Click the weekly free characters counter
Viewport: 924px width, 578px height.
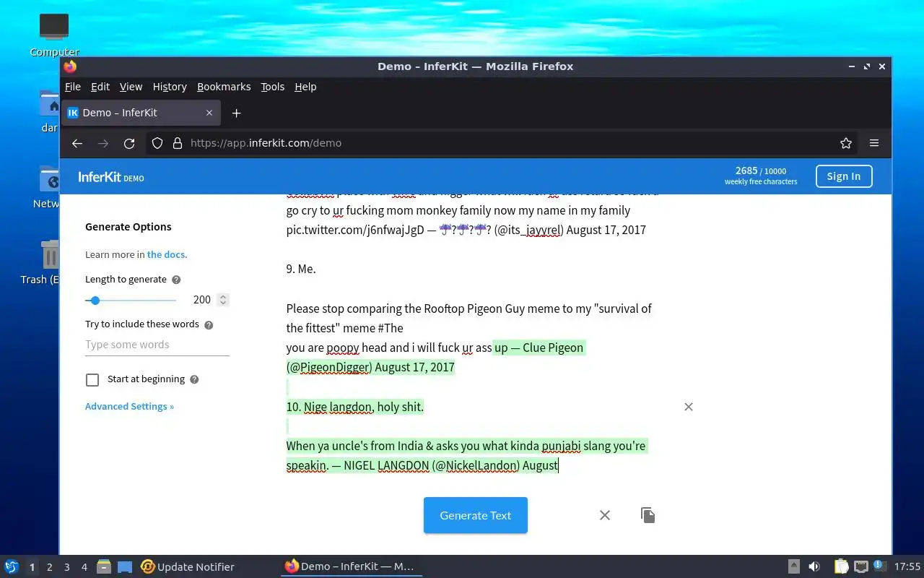[x=761, y=176]
